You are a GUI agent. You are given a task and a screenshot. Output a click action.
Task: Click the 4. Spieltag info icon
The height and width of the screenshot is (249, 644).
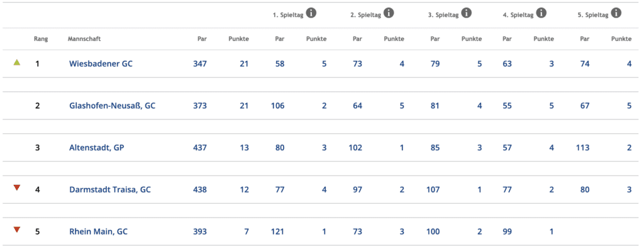[x=541, y=13]
